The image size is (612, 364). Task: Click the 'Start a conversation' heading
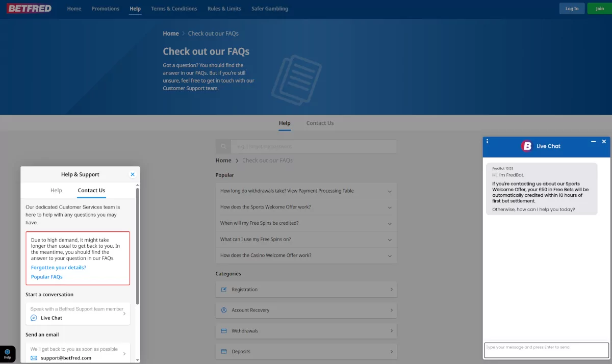pos(49,295)
